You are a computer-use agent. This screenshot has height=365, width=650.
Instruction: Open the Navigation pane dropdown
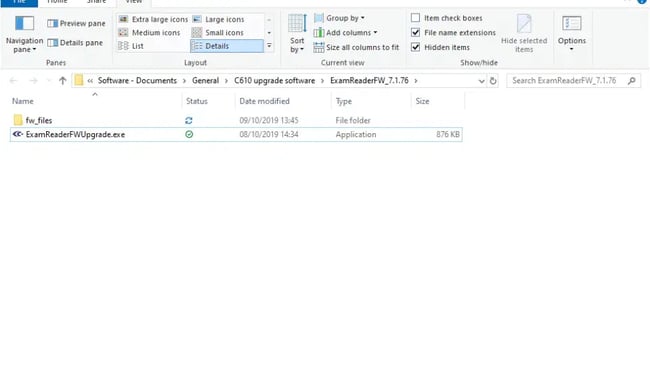(x=24, y=35)
